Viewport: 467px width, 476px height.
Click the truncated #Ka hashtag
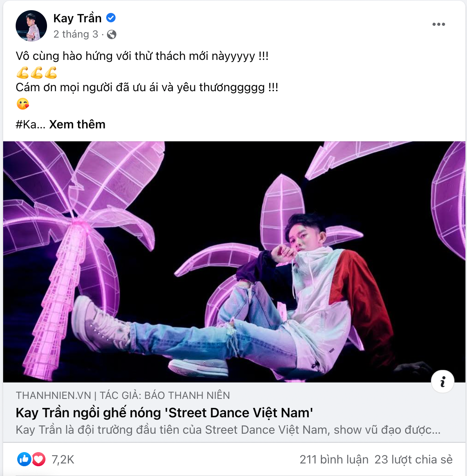26,124
